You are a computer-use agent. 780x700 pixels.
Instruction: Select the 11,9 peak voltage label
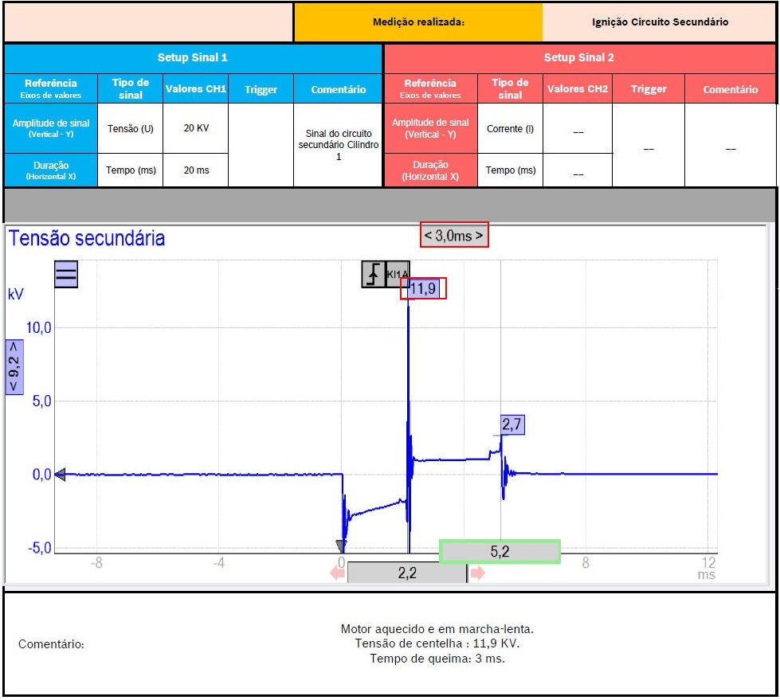point(423,288)
